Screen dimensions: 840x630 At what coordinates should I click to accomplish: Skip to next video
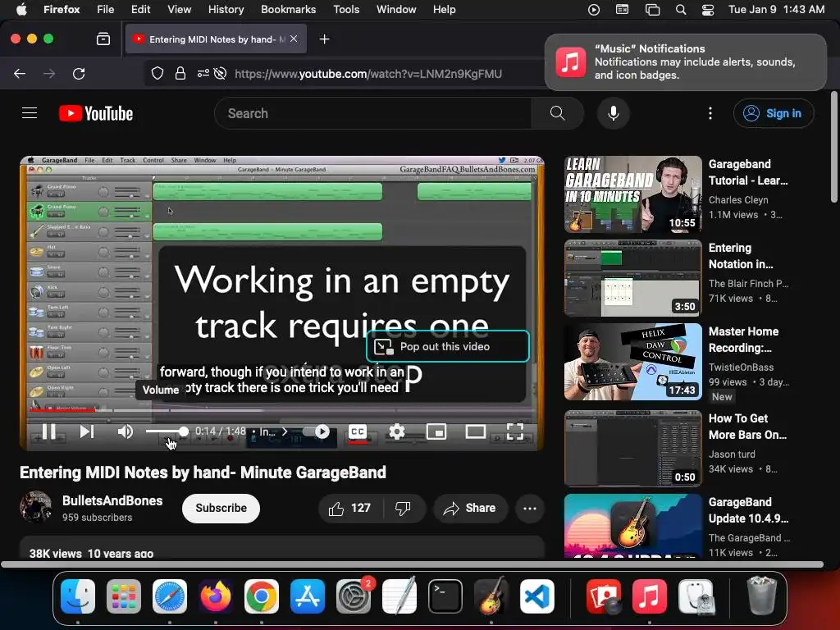[87, 431]
